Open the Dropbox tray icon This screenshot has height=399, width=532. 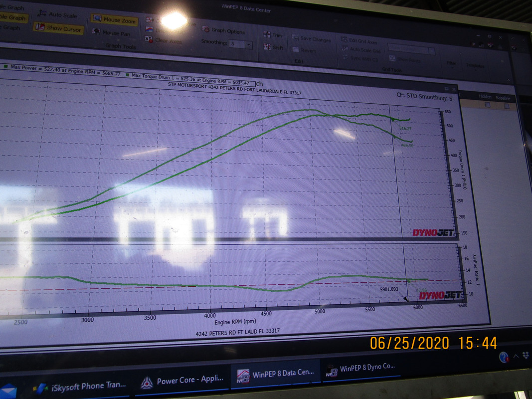(526, 355)
